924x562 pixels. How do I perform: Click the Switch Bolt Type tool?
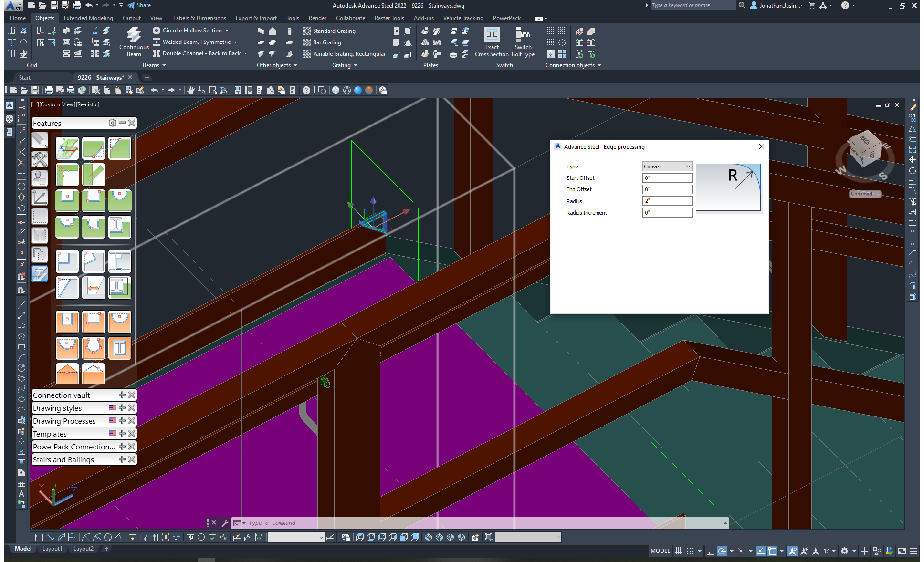coord(523,42)
